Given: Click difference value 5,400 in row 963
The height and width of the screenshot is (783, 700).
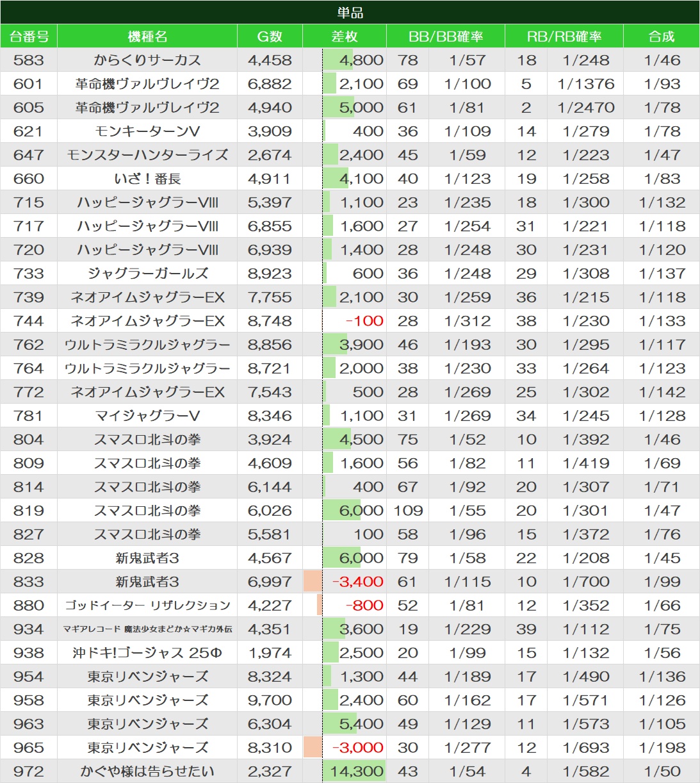Looking at the screenshot, I should 361,724.
